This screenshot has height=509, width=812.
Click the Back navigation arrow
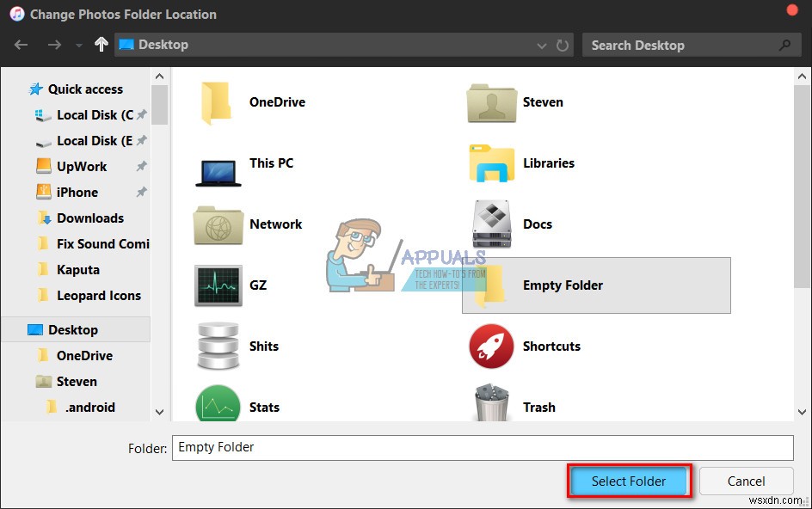(22, 45)
